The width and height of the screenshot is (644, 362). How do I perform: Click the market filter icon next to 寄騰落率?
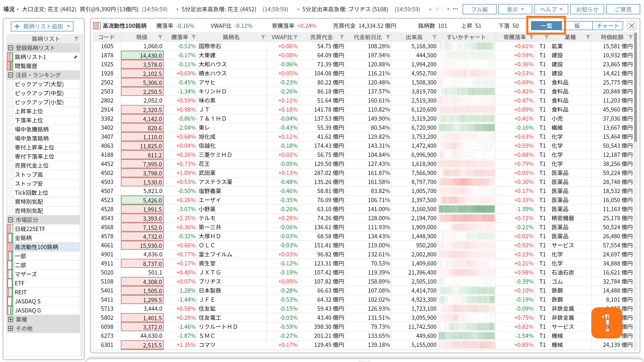click(546, 37)
